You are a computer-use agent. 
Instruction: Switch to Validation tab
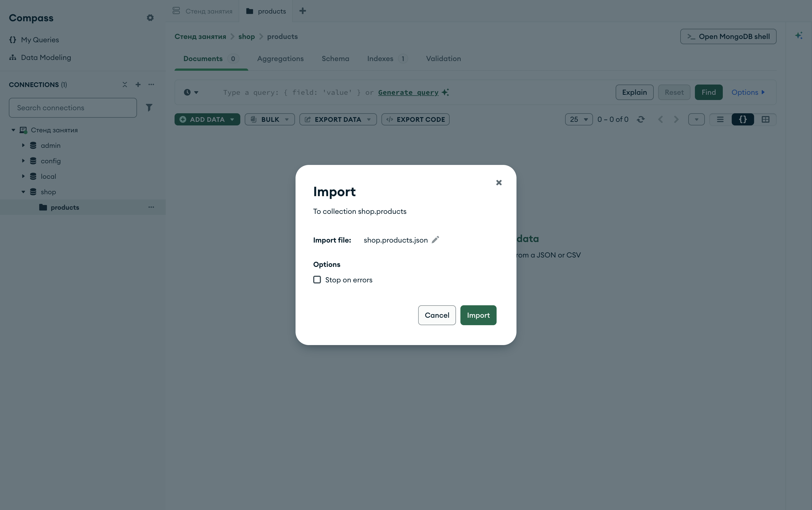pos(443,59)
